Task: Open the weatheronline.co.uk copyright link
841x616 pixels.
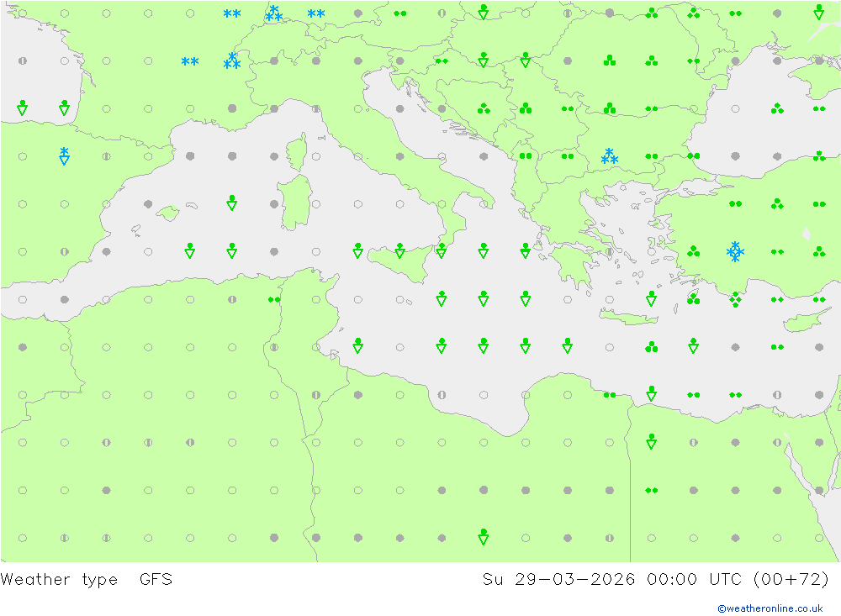Action: click(x=770, y=608)
